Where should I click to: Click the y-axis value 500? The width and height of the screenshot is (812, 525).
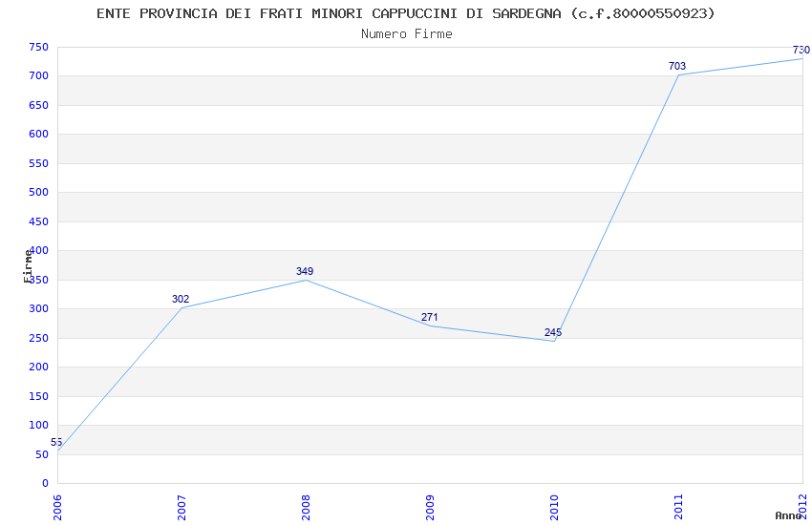coord(39,193)
